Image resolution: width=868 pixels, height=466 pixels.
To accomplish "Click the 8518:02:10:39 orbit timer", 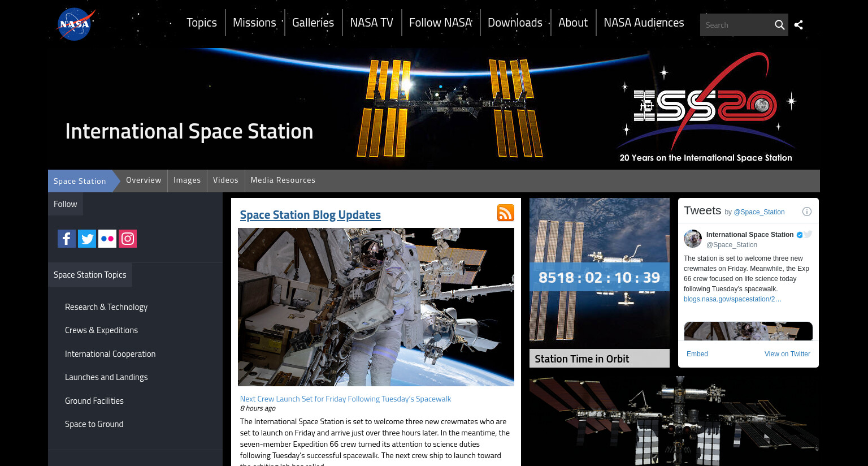I will tap(599, 278).
